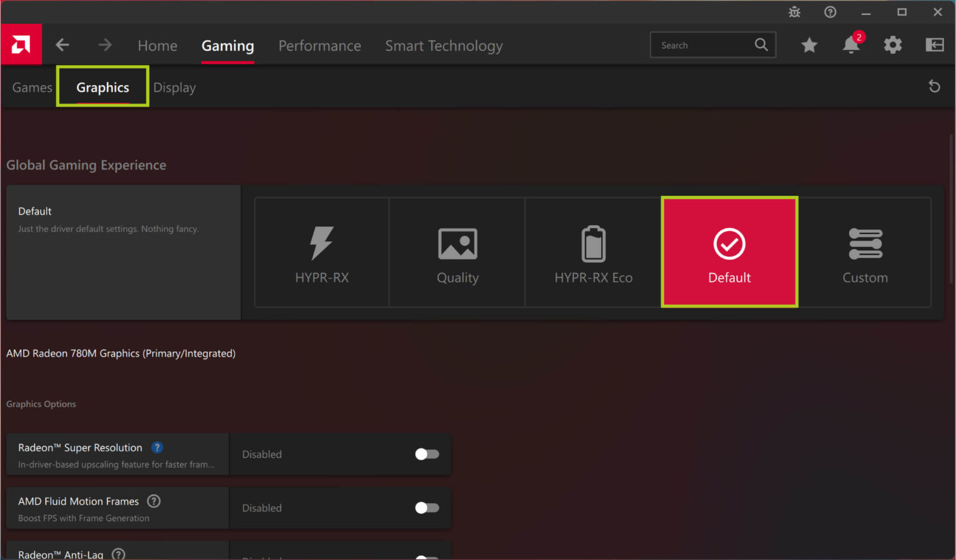Open the notifications bell
Image resolution: width=956 pixels, height=560 pixels.
point(850,45)
